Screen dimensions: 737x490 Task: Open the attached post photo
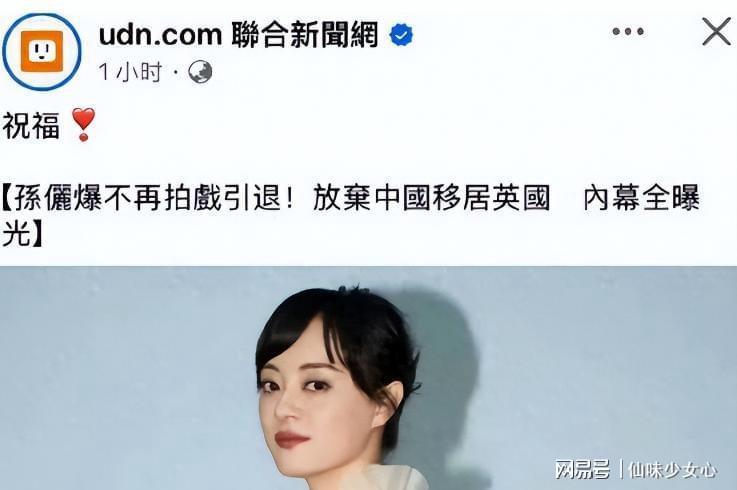[368, 378]
